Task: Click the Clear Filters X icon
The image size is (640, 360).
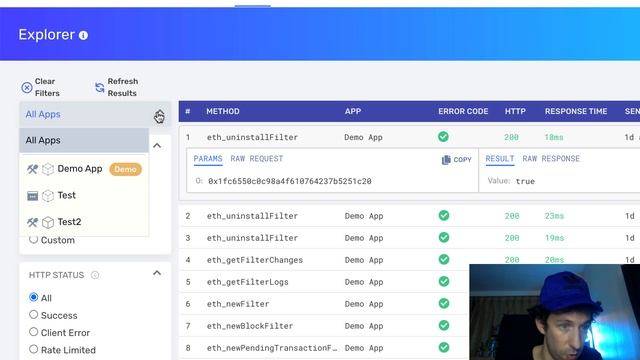Action: pyautogui.click(x=27, y=87)
